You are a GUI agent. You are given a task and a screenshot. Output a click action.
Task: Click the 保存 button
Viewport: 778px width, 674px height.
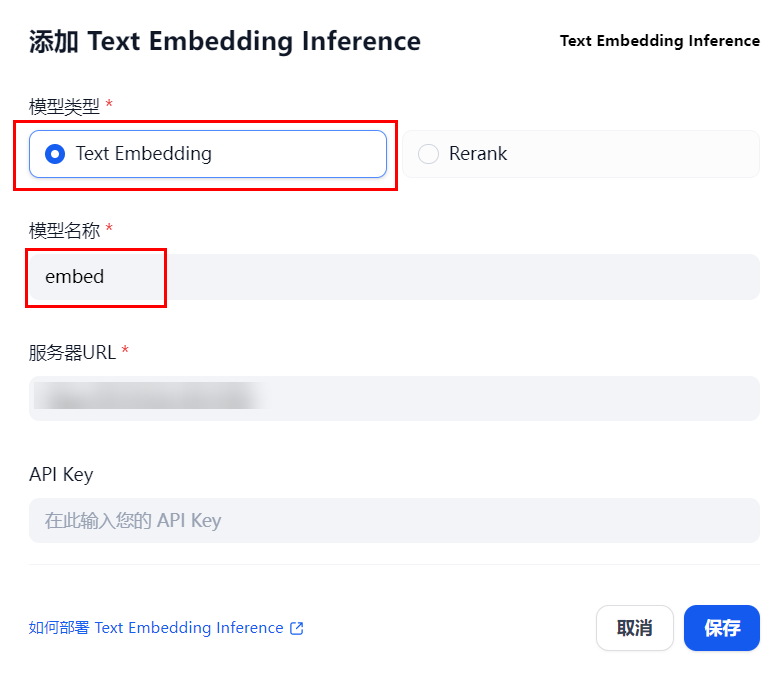coord(722,628)
